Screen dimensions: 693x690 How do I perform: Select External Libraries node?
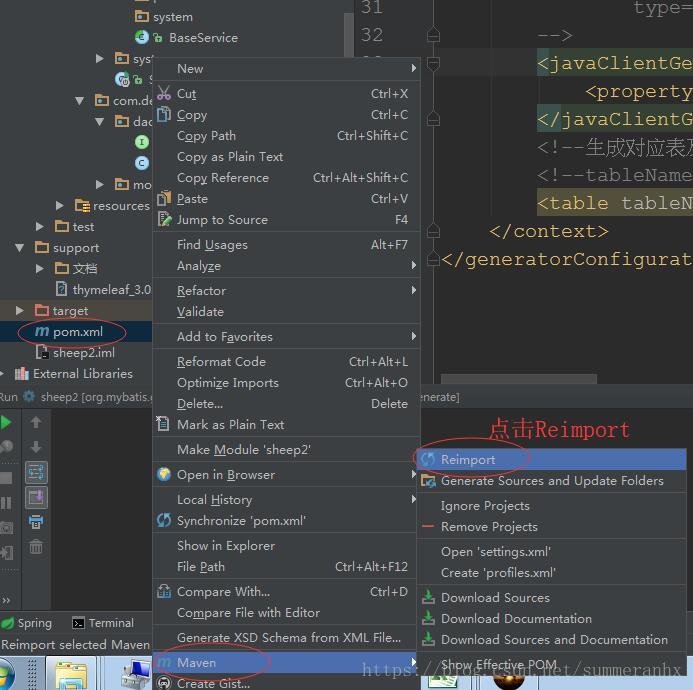pos(74,374)
